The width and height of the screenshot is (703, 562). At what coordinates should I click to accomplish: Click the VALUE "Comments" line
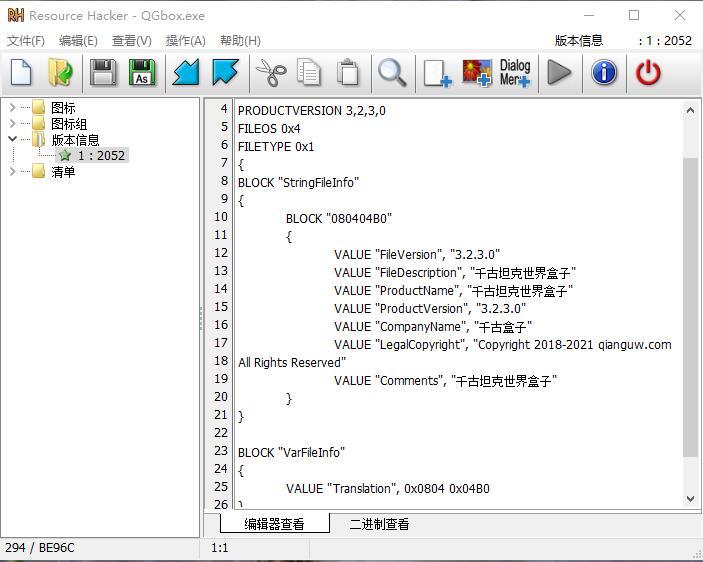point(445,380)
